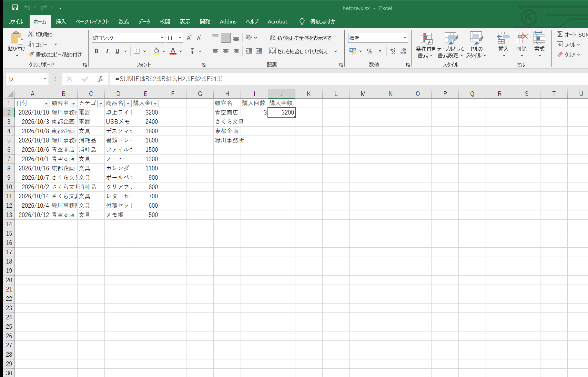Click column M header
The image size is (588, 377).
click(363, 94)
